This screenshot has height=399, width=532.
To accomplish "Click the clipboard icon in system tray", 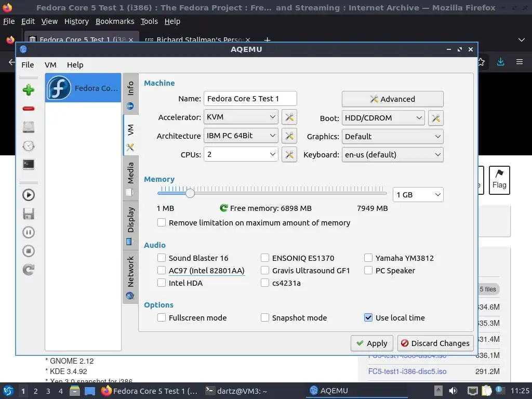I will (x=486, y=391).
